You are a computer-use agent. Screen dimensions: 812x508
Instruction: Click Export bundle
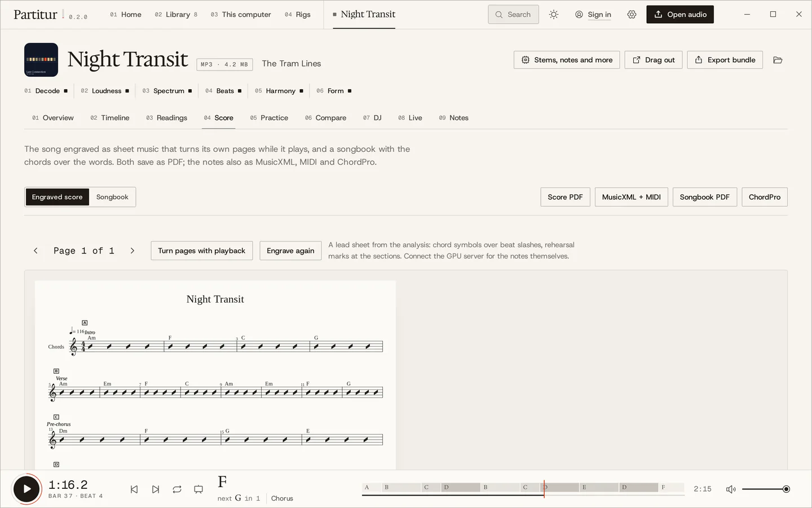[725, 60]
